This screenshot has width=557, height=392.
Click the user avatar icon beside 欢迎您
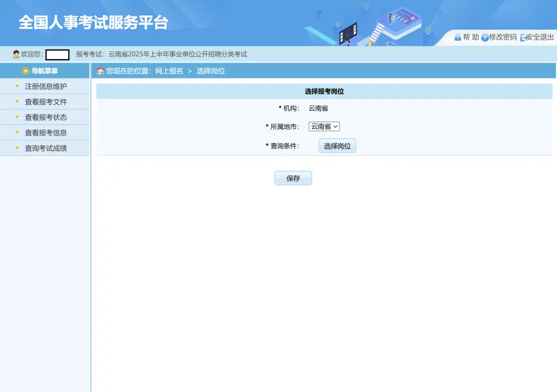[x=16, y=54]
